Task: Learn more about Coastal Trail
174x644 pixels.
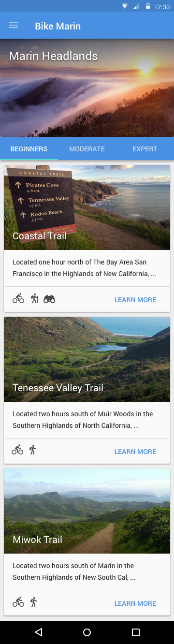Action: coord(135,300)
